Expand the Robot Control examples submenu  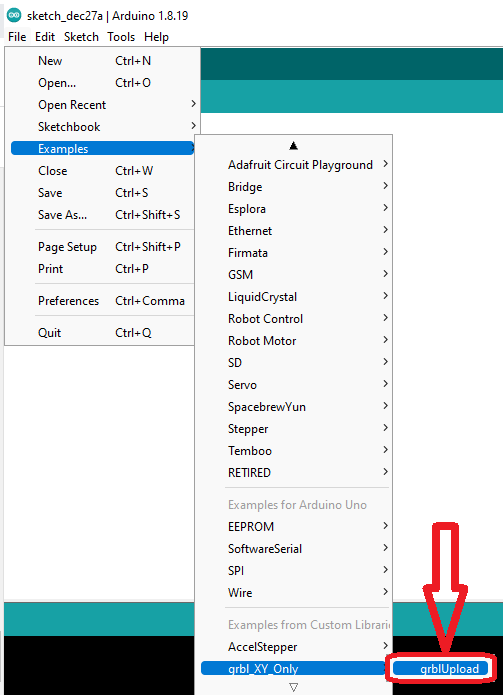click(295, 319)
